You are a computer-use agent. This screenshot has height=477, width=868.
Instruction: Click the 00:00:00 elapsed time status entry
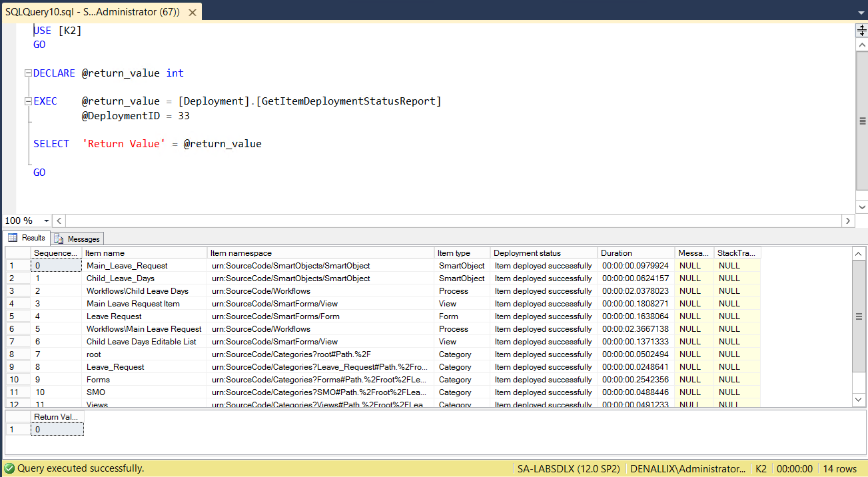pos(795,469)
